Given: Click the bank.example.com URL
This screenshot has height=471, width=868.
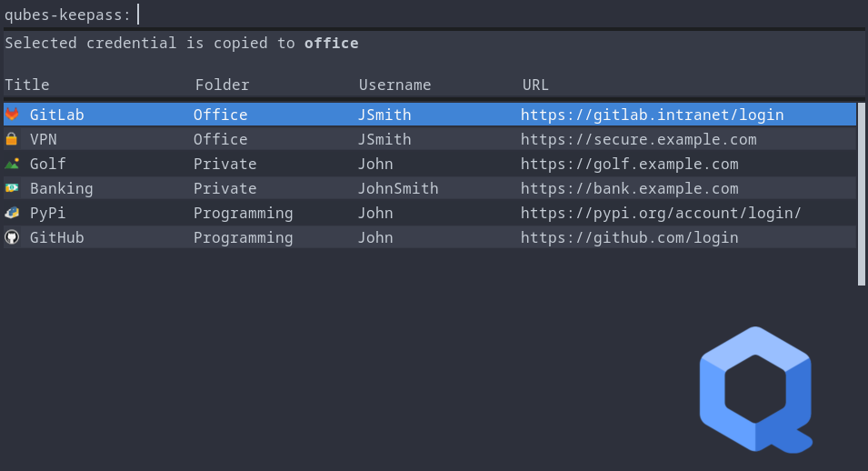Looking at the screenshot, I should (x=629, y=188).
